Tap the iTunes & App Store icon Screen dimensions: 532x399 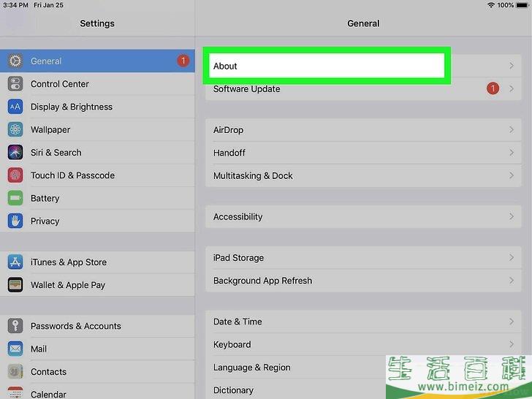15,262
